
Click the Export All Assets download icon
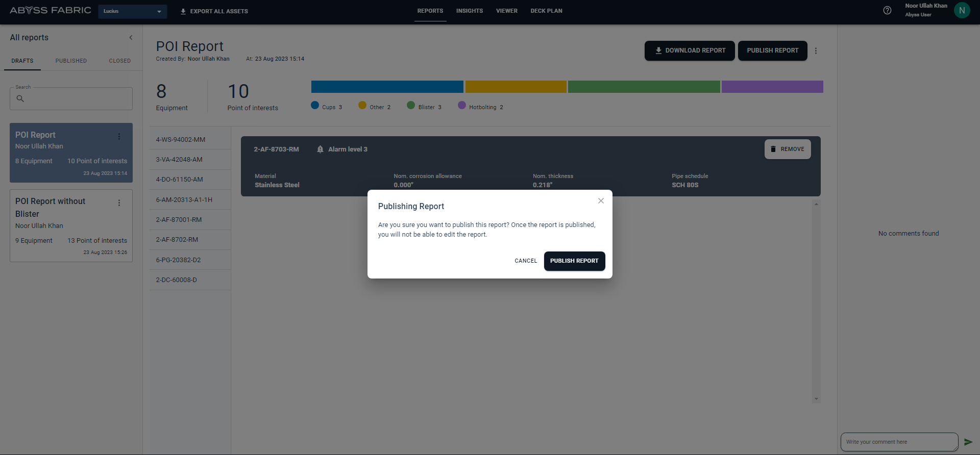point(183,11)
